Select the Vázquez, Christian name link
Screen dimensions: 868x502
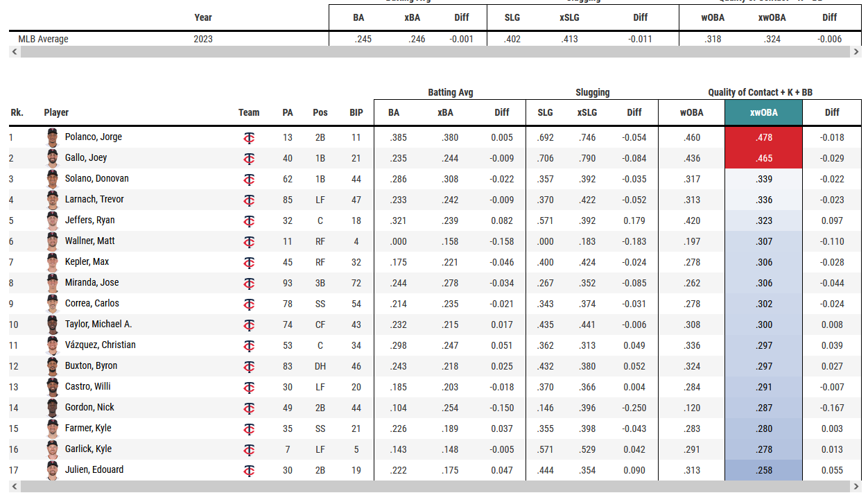(100, 345)
